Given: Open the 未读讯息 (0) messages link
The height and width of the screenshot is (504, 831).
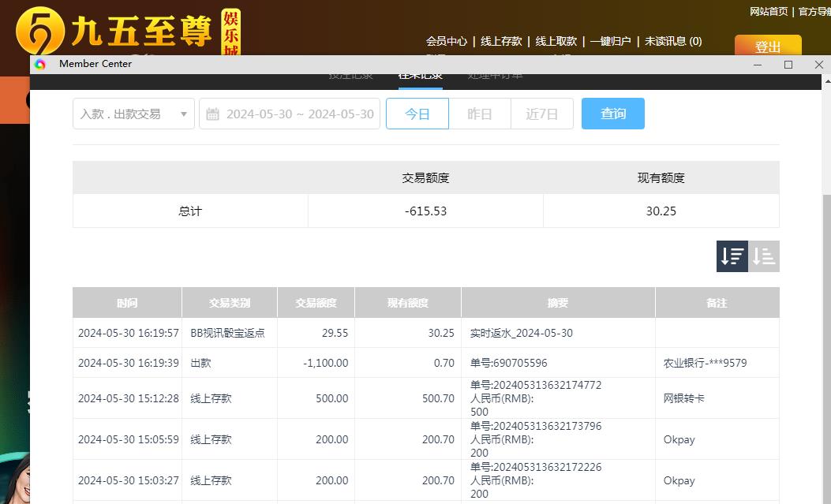Looking at the screenshot, I should (673, 41).
